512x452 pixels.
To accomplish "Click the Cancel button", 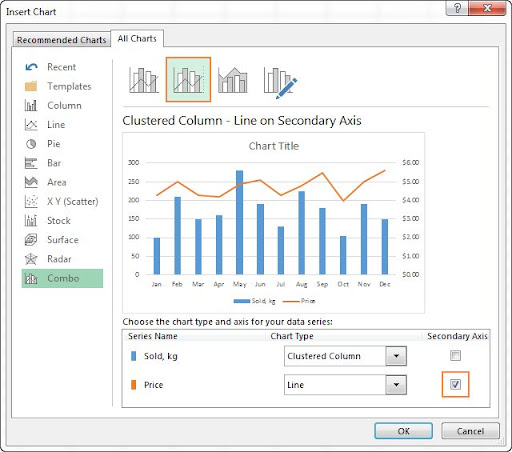I will (470, 431).
